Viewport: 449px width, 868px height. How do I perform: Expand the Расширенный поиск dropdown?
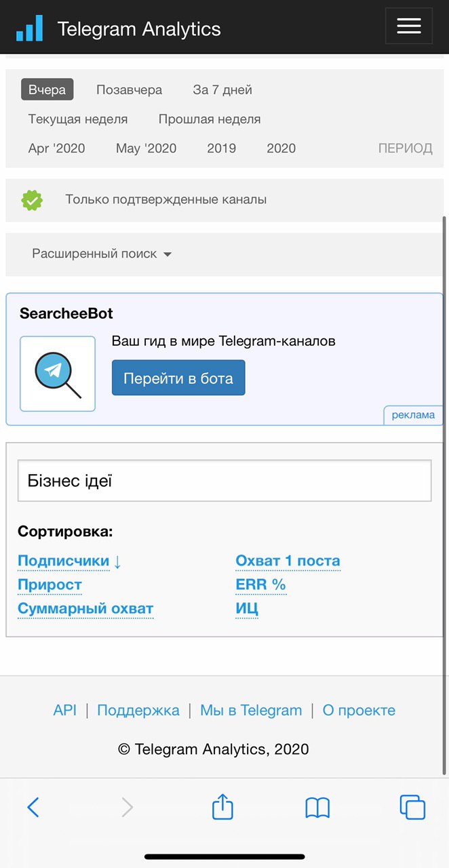pyautogui.click(x=102, y=254)
